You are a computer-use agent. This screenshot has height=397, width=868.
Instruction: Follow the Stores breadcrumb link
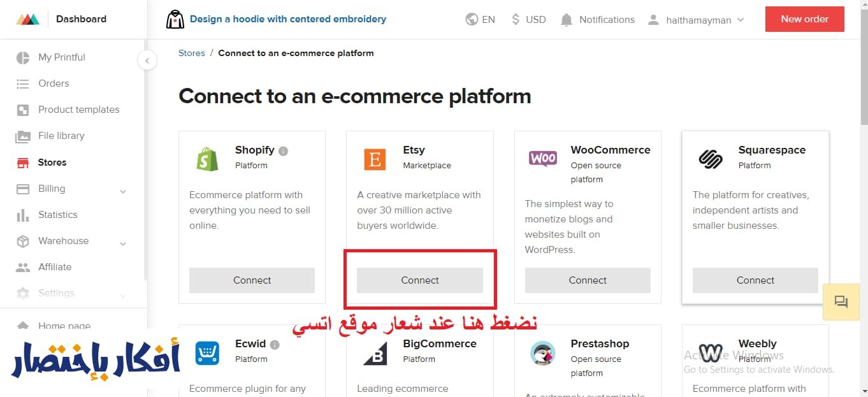[192, 53]
